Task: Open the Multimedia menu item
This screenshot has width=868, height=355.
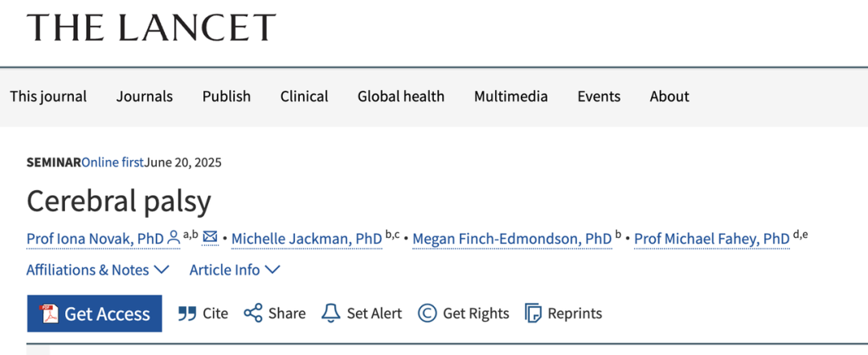Action: pos(511,96)
